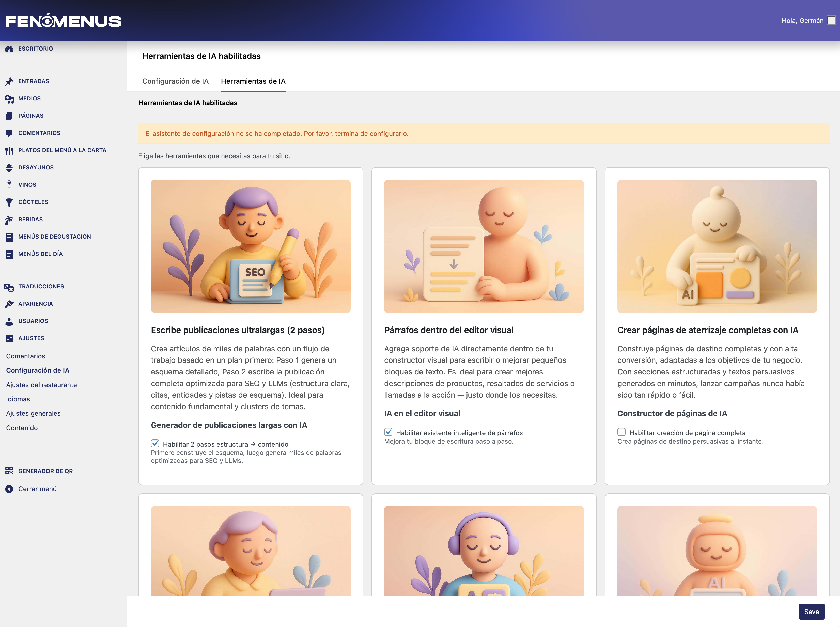Collapse the sidebar with Cerrar menú
The image size is (840, 627).
(x=37, y=489)
